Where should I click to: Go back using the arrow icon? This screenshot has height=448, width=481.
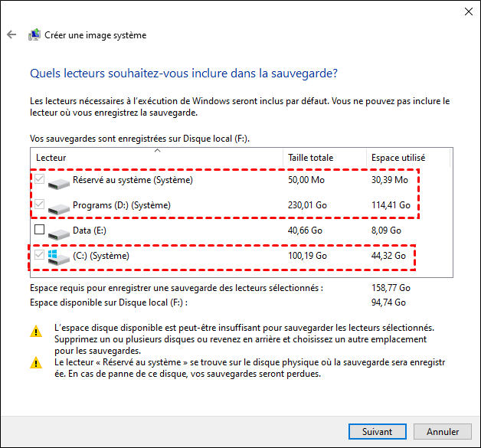[11, 34]
